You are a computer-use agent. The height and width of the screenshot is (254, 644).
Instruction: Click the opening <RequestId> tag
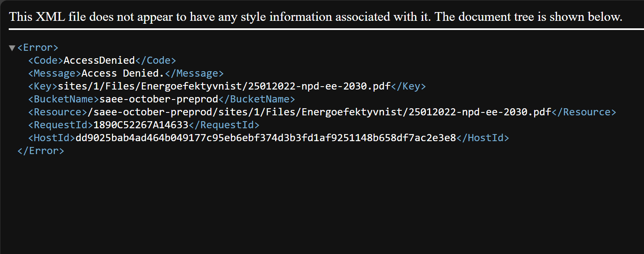61,125
